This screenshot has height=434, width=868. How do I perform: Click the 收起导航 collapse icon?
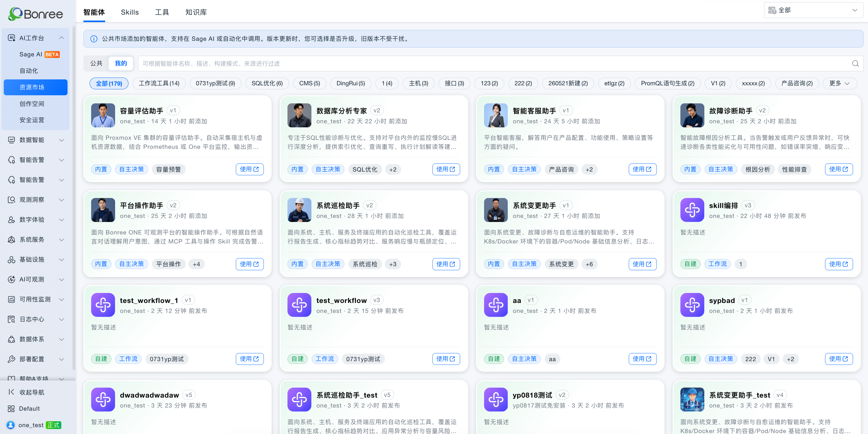(11, 392)
